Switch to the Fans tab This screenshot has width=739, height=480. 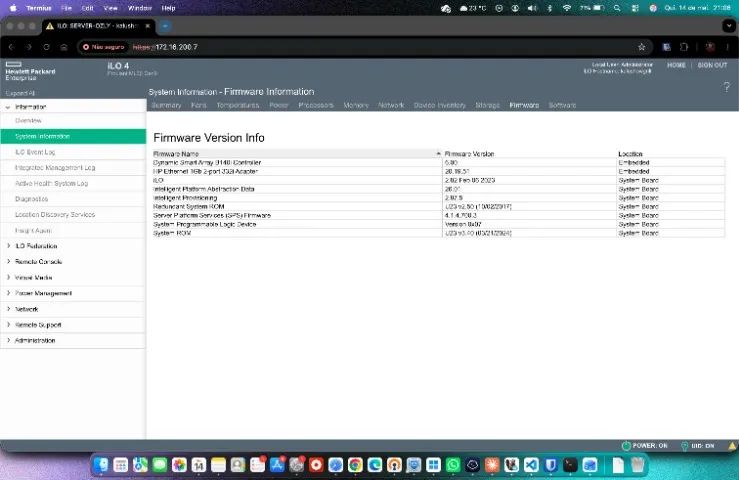coord(199,105)
